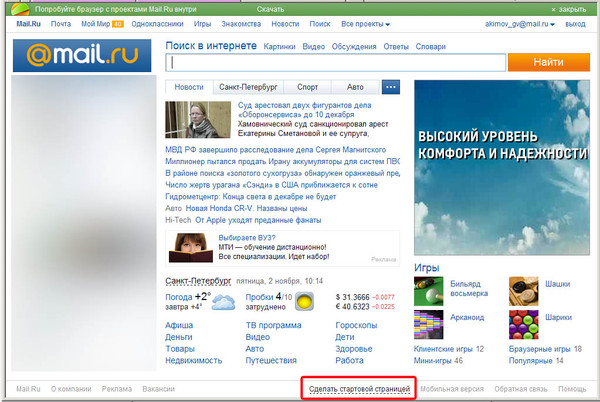Click the dollar exchange rate 31.3666
600x402 pixels.
352,297
